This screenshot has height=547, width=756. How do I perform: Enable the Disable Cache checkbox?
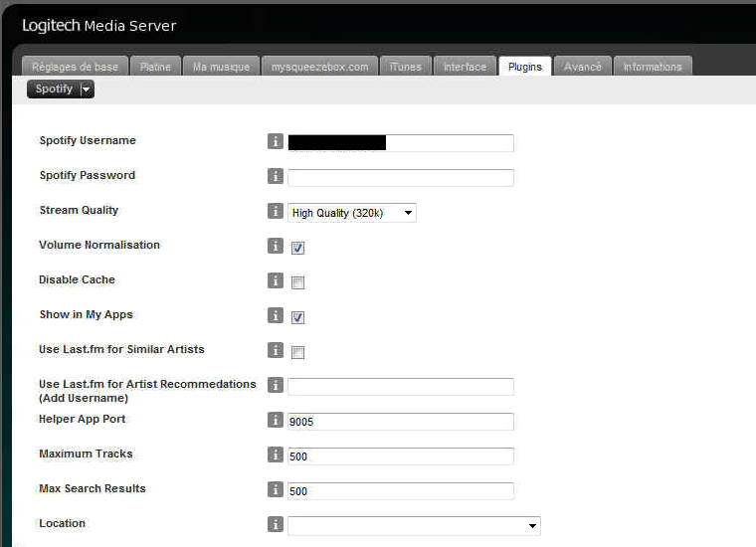(x=298, y=282)
